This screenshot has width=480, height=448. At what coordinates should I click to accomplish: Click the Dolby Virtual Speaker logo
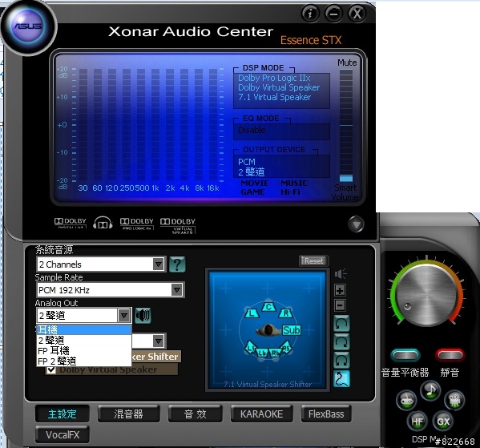178,226
